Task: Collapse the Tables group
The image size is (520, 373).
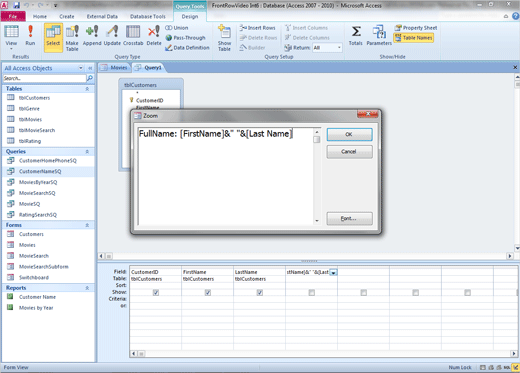Action: (x=87, y=89)
